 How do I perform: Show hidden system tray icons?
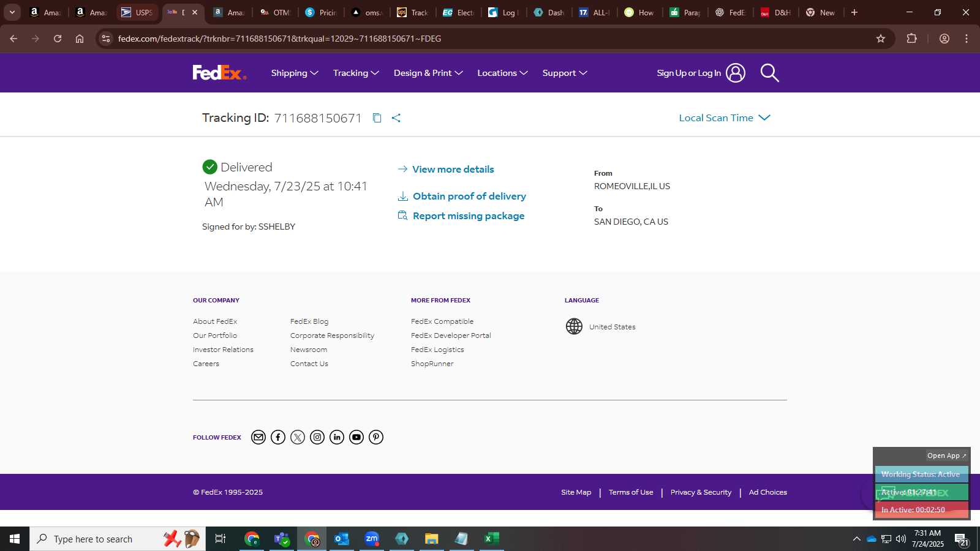(856, 539)
